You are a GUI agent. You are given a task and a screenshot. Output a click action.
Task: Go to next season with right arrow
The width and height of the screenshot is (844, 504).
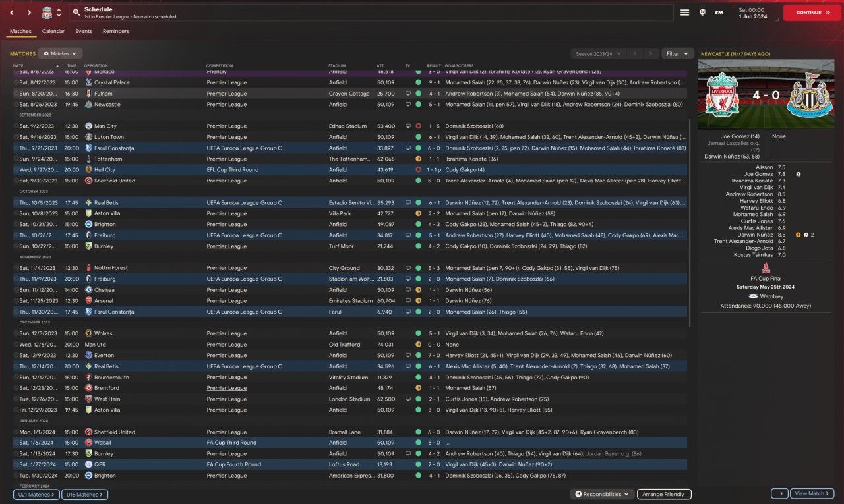click(x=651, y=53)
